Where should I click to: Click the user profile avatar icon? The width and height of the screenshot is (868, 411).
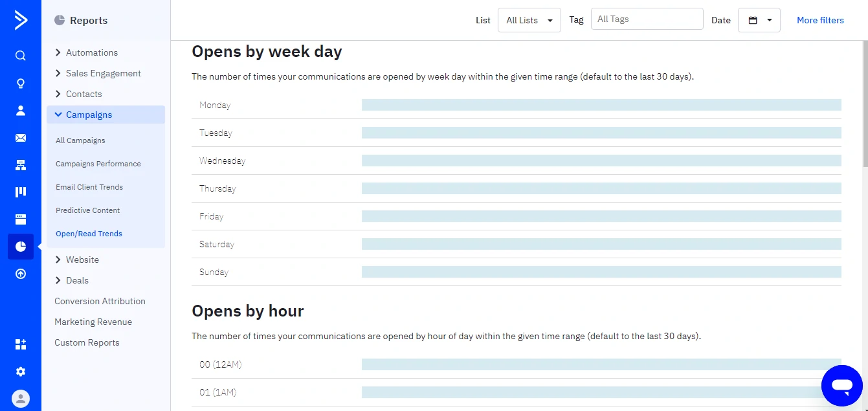coord(21,399)
